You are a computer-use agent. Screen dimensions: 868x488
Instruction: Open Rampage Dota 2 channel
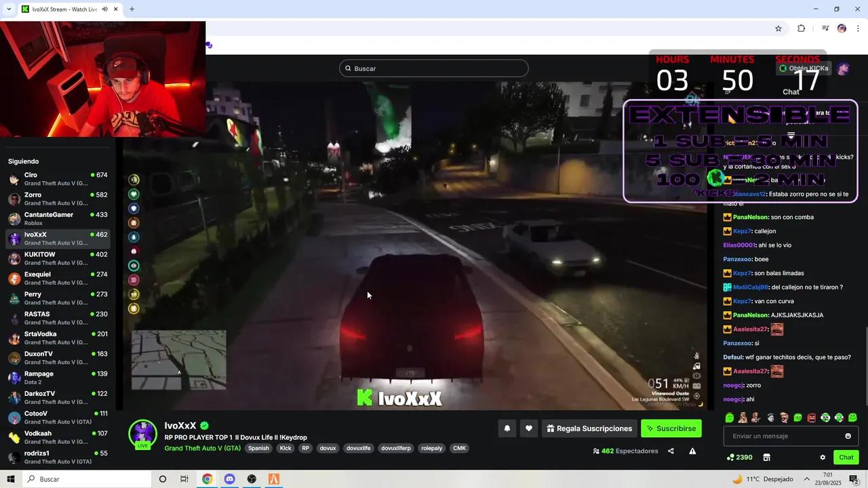[58, 378]
